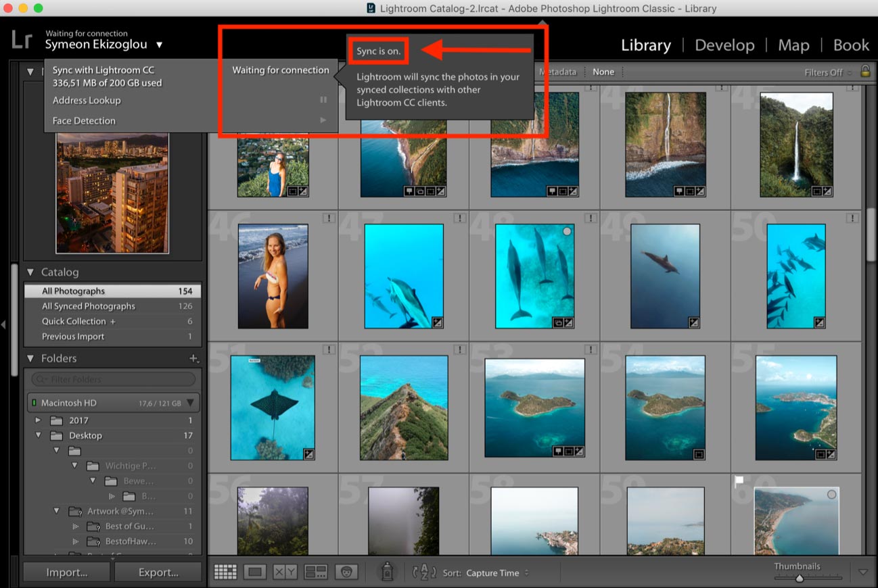Open the Library module
The image size is (878, 588).
point(645,45)
